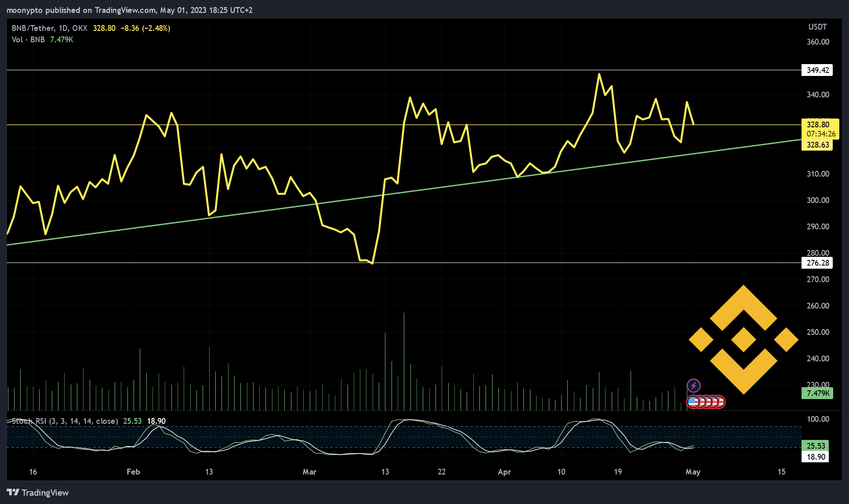The height and width of the screenshot is (504, 849).
Task: Click the 15 date label on time axis
Action: point(781,472)
